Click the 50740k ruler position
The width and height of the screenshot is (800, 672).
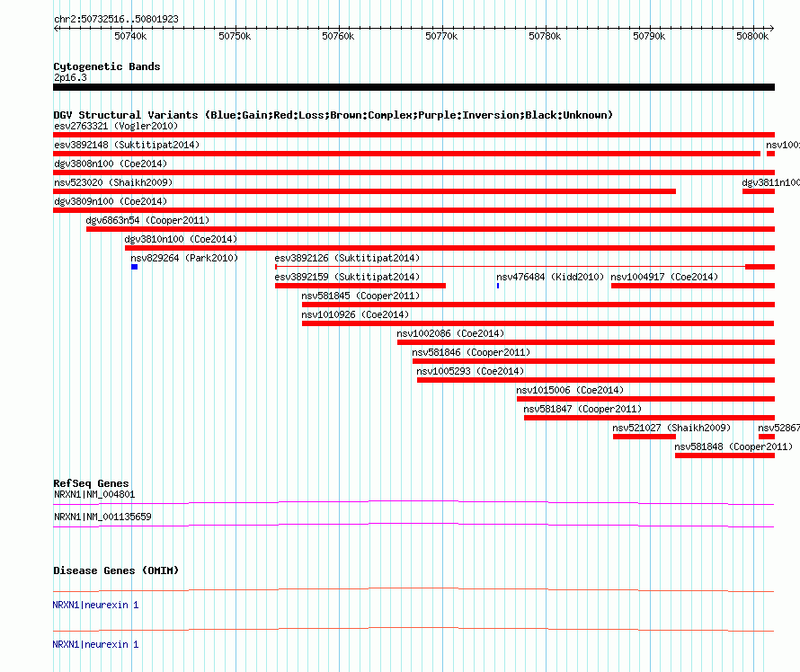pyautogui.click(x=130, y=36)
